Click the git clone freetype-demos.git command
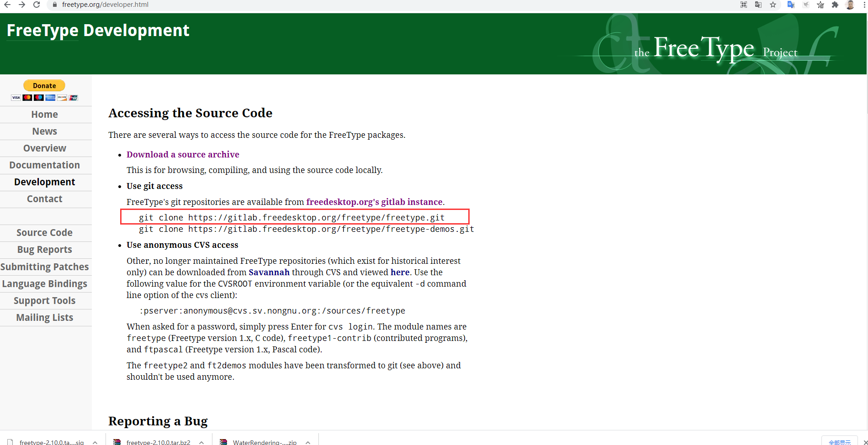Screen dimensions: 868x445 [307, 229]
